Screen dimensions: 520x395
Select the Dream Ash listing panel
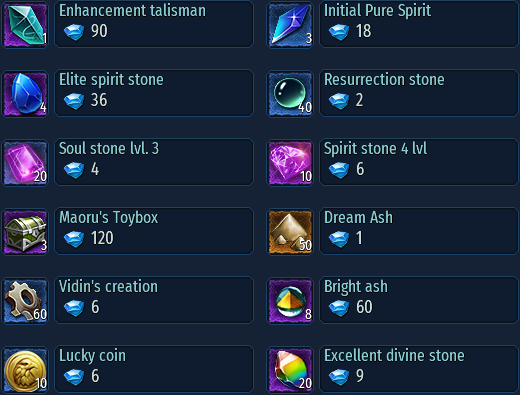click(419, 231)
